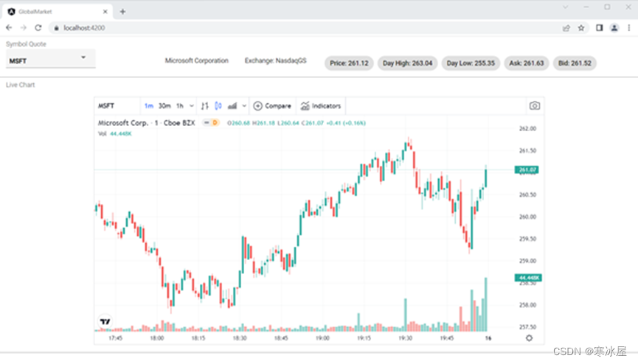
Task: Select the Bars chart style icon
Action: pos(204,106)
